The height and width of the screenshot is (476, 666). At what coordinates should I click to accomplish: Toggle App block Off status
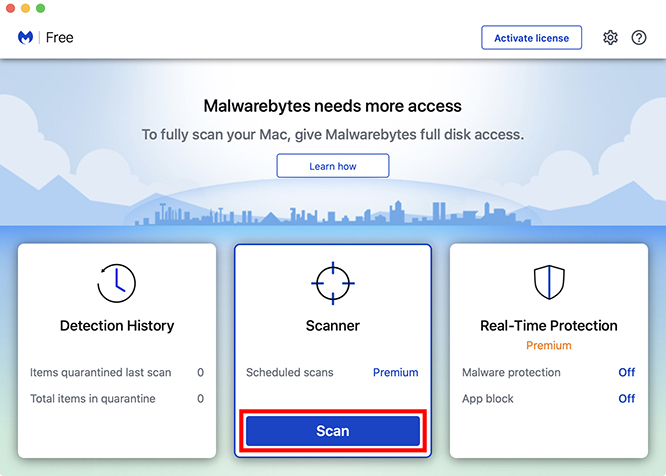coord(626,399)
